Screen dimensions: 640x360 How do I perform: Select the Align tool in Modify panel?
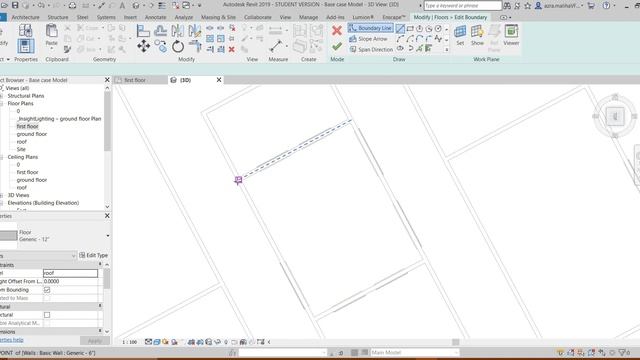tap(143, 31)
